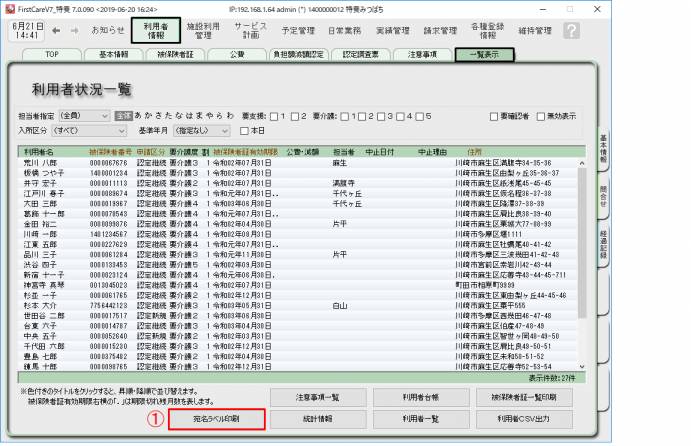
Task: Click the 全て kana filter button
Action: (121, 116)
